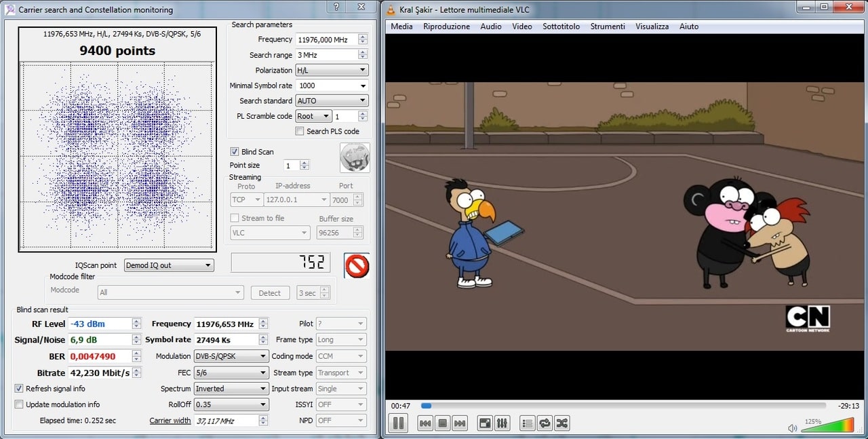Open the PL Scramble code Root dropdown

[313, 116]
